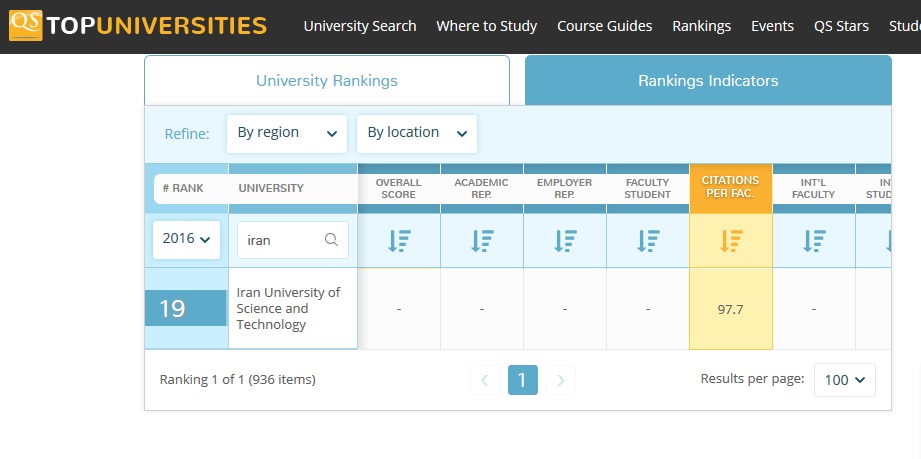Click next page arrow

(x=561, y=380)
